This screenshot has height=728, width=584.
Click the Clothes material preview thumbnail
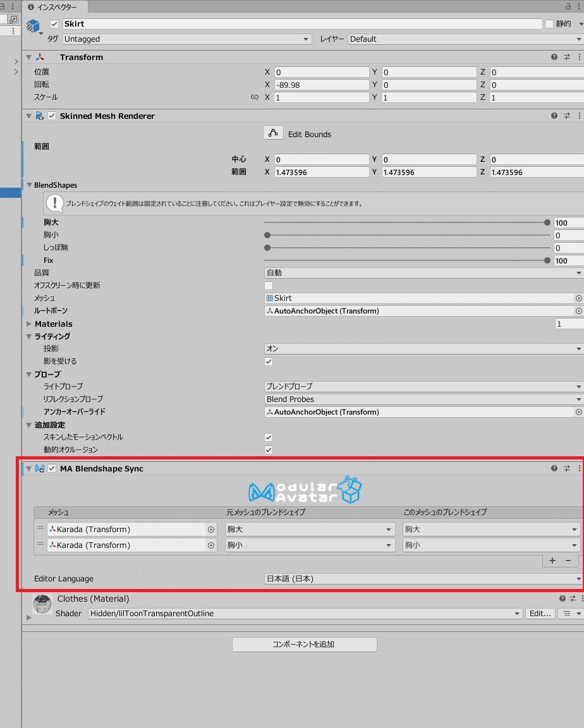coord(42,604)
